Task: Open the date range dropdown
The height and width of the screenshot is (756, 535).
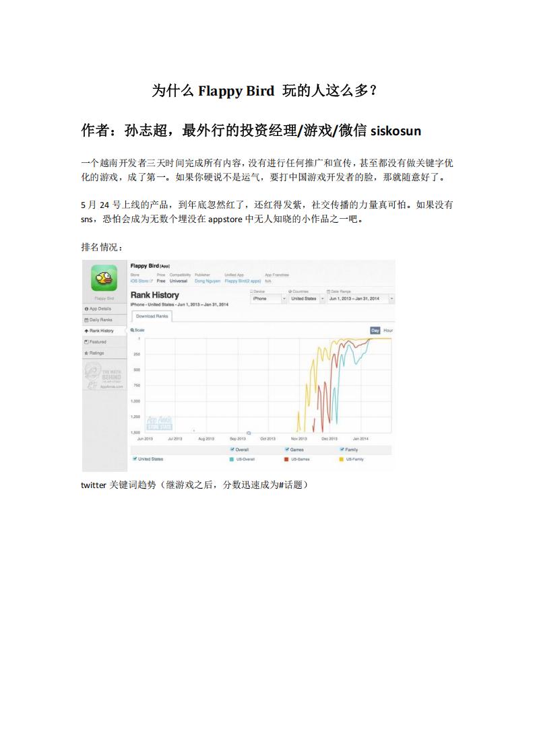Action: [361, 299]
